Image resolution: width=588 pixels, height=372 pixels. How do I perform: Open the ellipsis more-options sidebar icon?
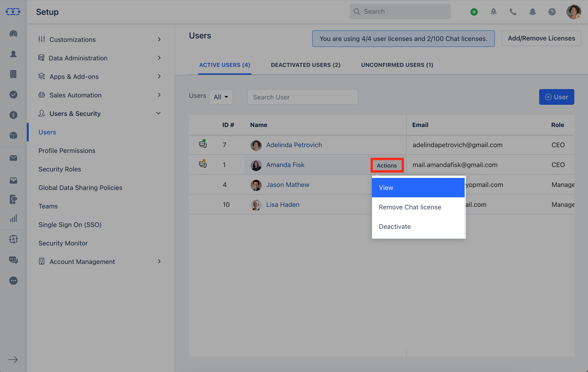click(x=13, y=281)
